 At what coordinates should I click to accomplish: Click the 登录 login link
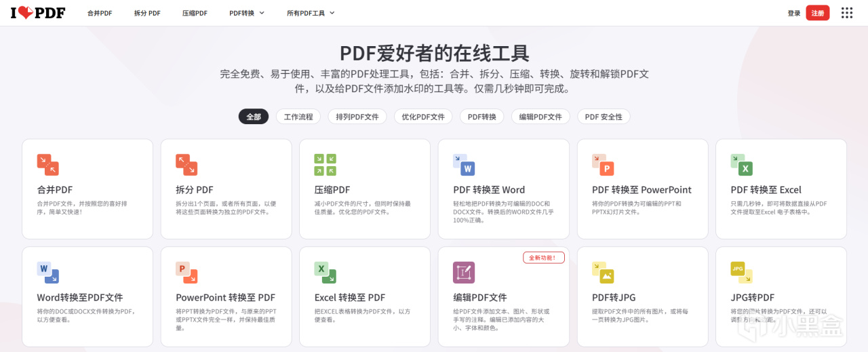(x=794, y=13)
